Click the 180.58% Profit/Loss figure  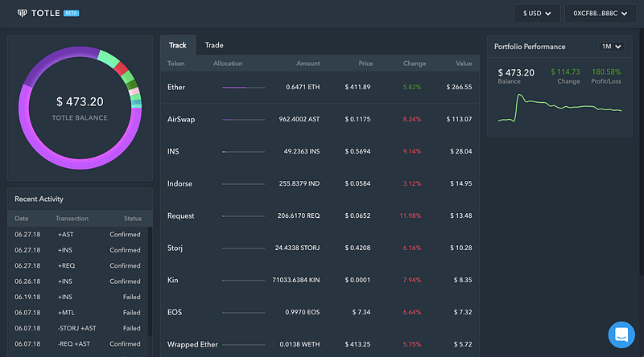606,72
